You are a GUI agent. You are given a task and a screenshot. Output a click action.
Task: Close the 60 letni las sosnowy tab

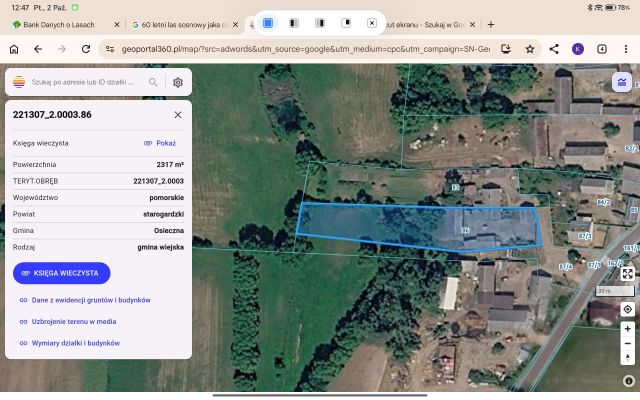[x=236, y=25]
